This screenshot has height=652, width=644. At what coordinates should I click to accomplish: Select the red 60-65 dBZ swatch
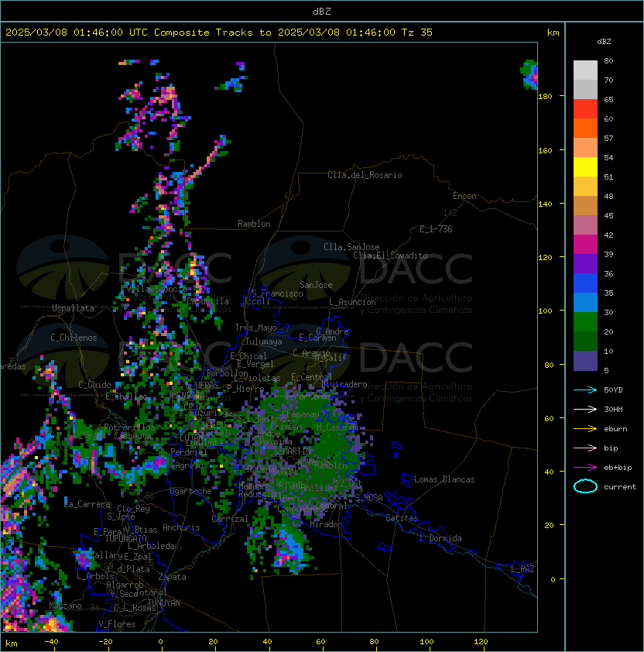(585, 109)
